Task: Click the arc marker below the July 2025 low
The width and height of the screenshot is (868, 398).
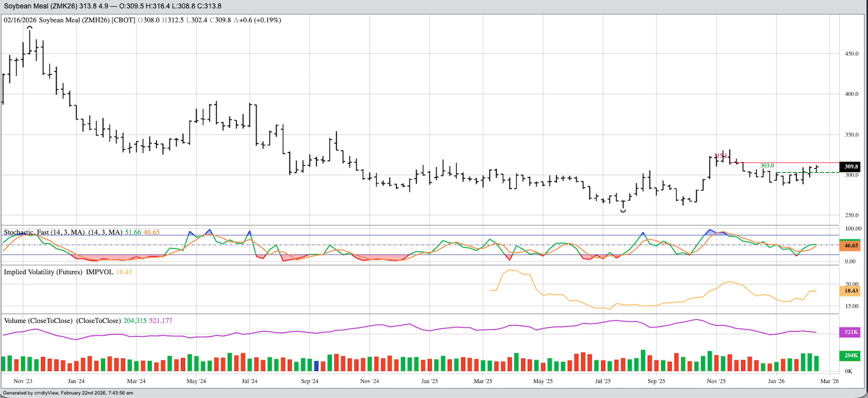Action: (x=623, y=211)
